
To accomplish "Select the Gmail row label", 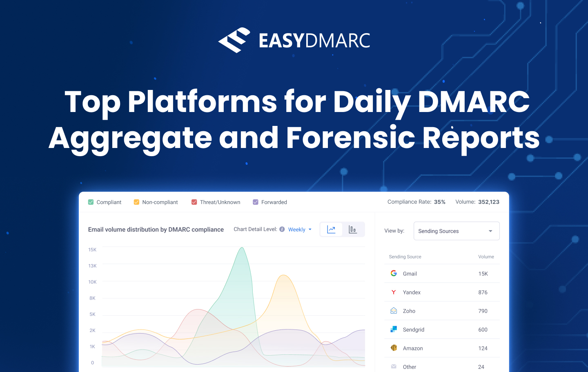I will pyautogui.click(x=410, y=274).
